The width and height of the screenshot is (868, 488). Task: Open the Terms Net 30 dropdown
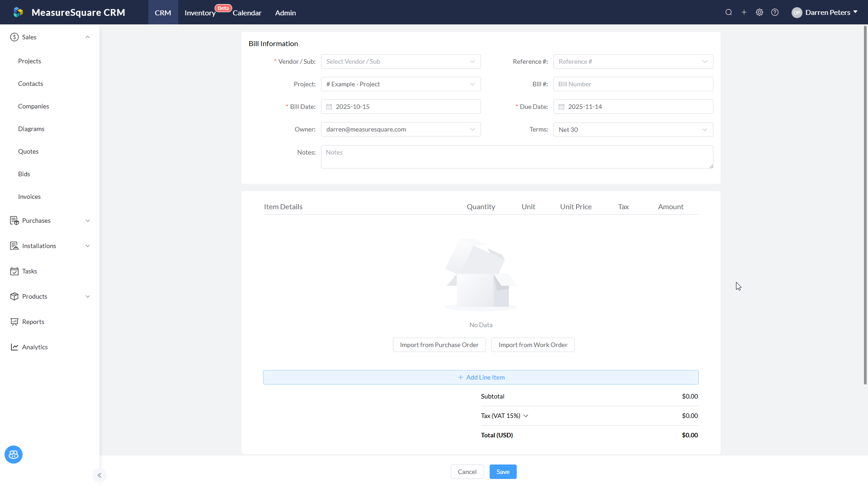(x=632, y=130)
